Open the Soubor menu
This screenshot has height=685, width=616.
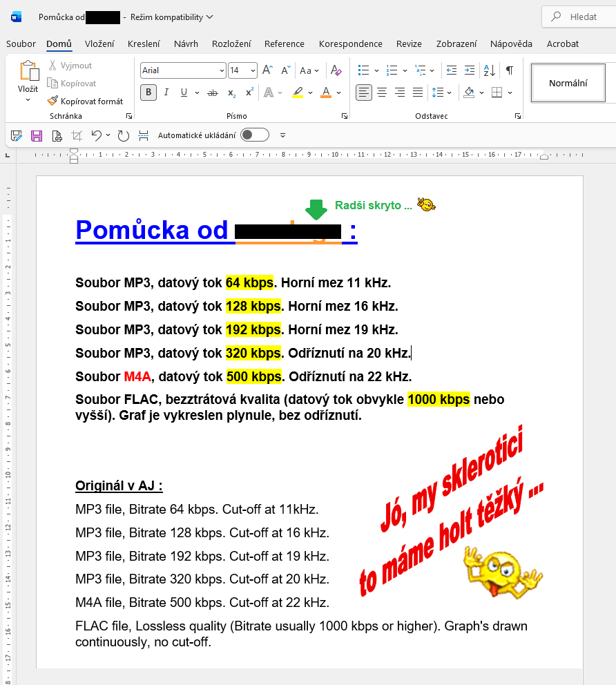point(21,44)
